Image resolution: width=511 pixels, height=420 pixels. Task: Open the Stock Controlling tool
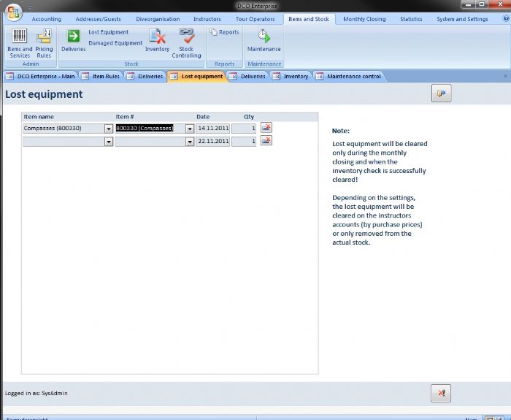pyautogui.click(x=186, y=42)
